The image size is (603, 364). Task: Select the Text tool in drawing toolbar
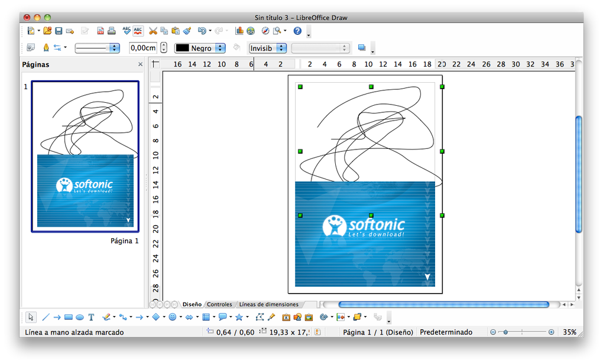(91, 317)
